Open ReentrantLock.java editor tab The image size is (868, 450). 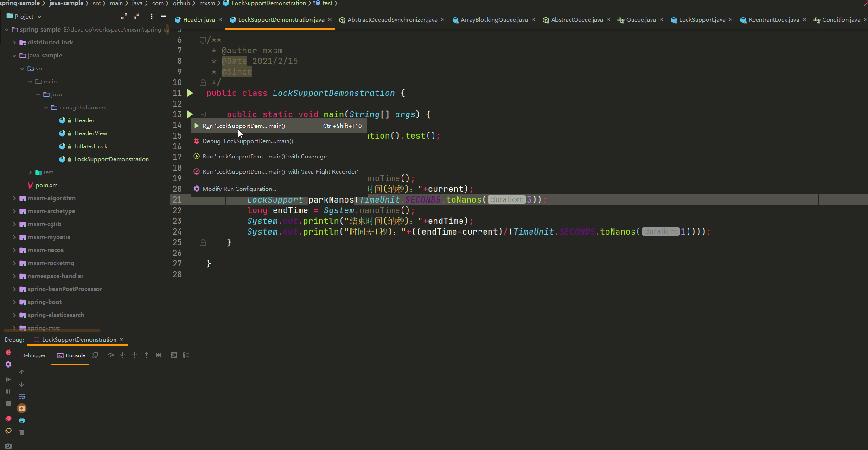pos(774,19)
